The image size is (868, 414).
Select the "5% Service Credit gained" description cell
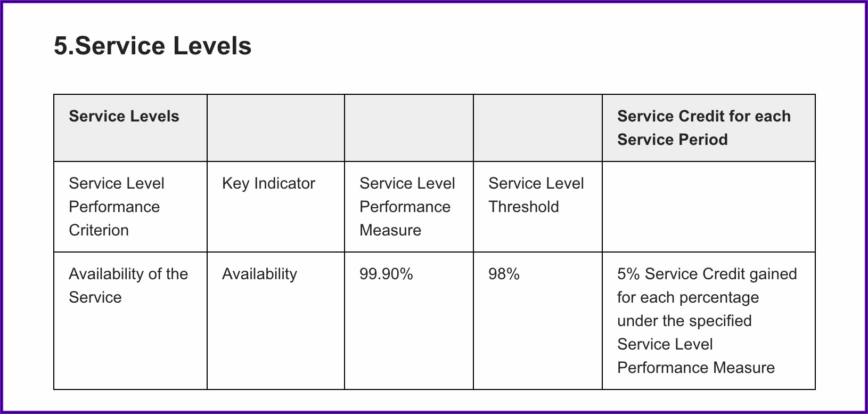click(707, 321)
